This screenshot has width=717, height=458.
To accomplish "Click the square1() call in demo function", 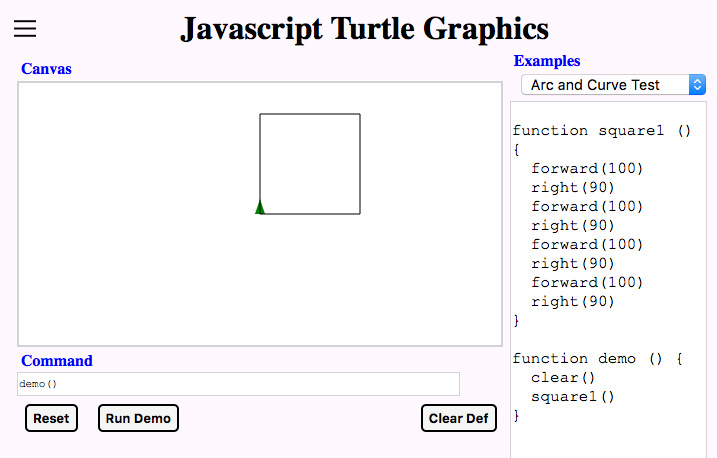I will [573, 397].
